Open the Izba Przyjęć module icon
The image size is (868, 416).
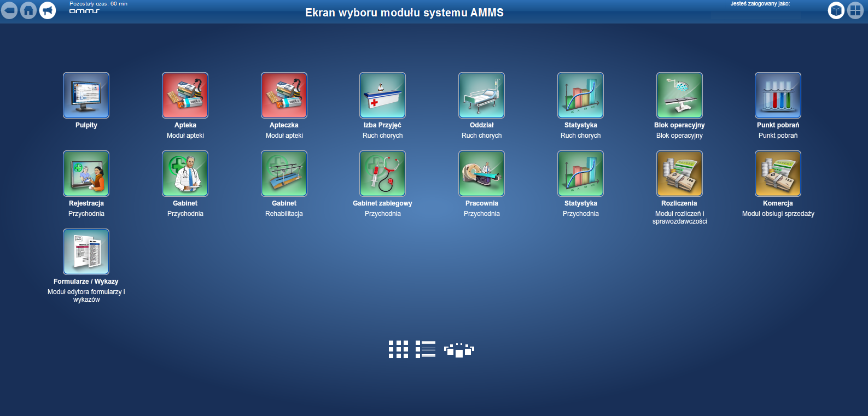coord(382,95)
